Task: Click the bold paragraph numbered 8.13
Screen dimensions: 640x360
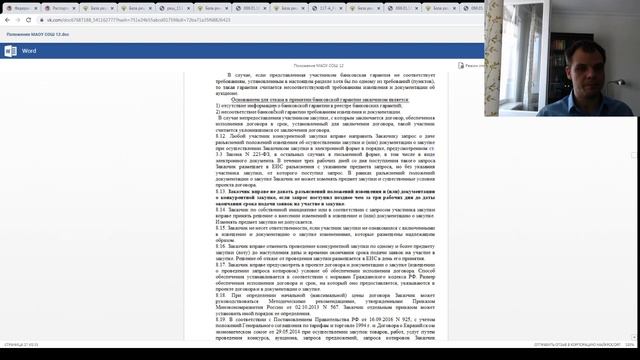Action: click(325, 198)
